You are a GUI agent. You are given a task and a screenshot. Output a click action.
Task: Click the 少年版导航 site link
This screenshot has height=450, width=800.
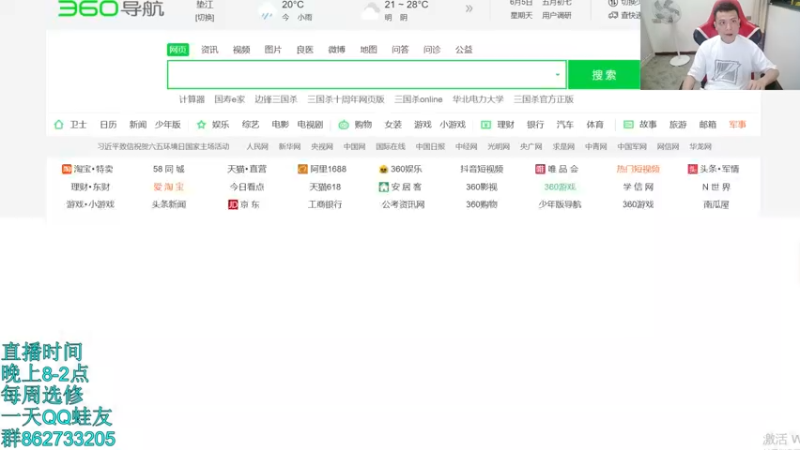pos(560,204)
